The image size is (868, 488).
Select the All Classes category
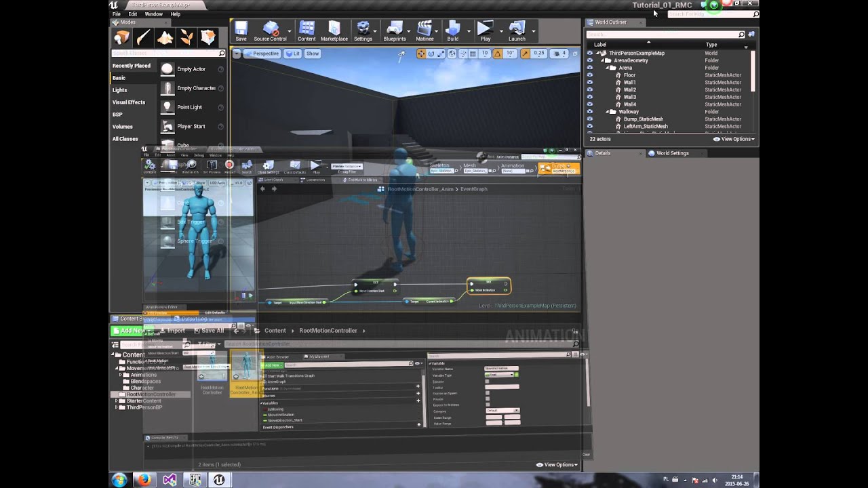[x=125, y=139]
